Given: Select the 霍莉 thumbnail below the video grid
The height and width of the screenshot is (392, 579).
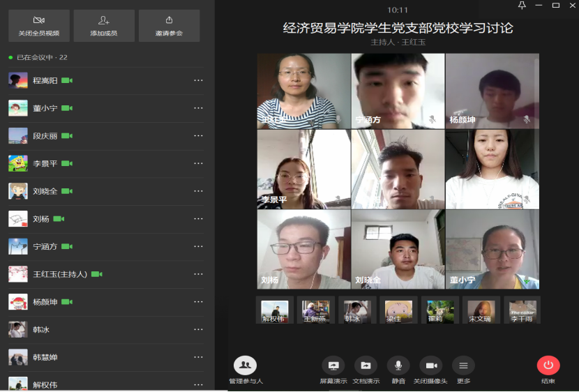Looking at the screenshot, I should [439, 312].
